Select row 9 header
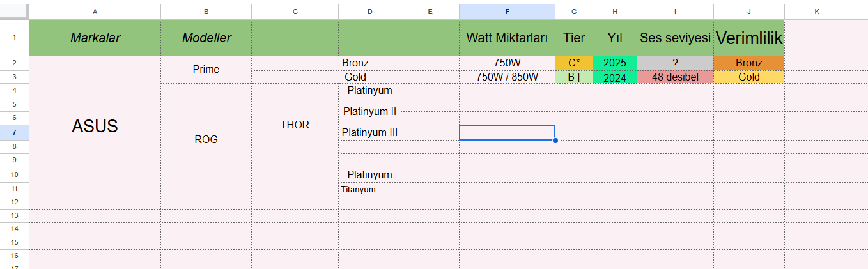The image size is (868, 269). [14, 160]
